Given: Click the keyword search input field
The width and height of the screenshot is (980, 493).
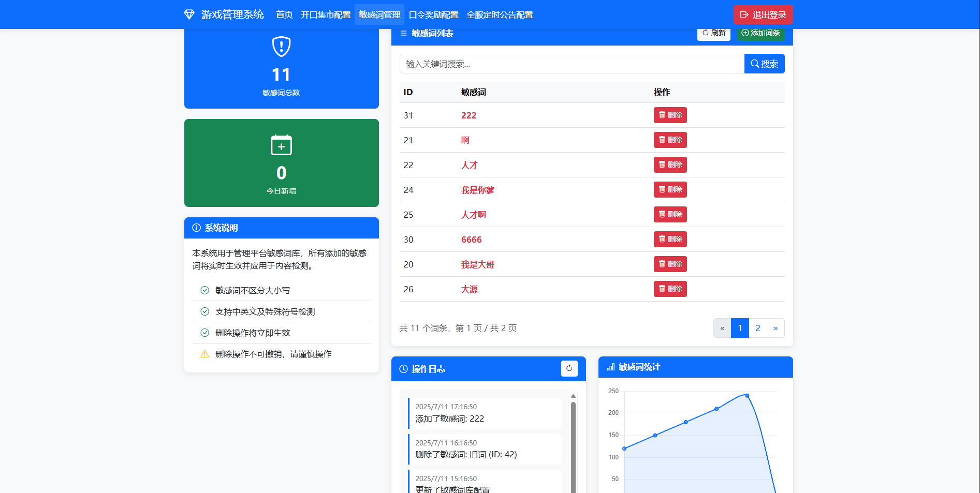Looking at the screenshot, I should point(569,64).
